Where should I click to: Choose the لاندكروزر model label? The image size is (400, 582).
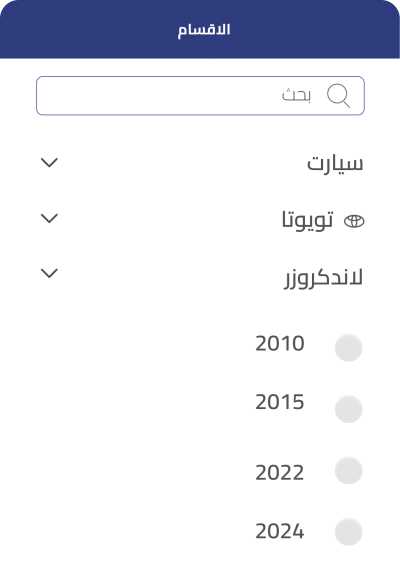click(x=324, y=278)
